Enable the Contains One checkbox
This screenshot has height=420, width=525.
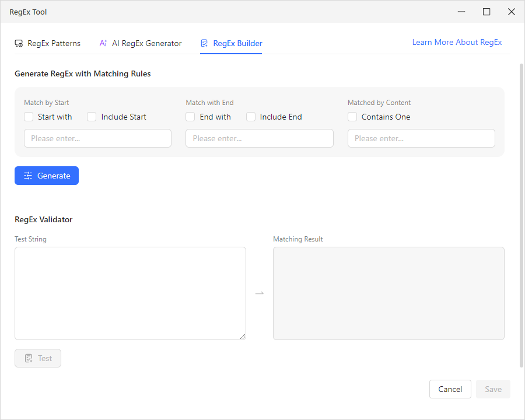352,117
